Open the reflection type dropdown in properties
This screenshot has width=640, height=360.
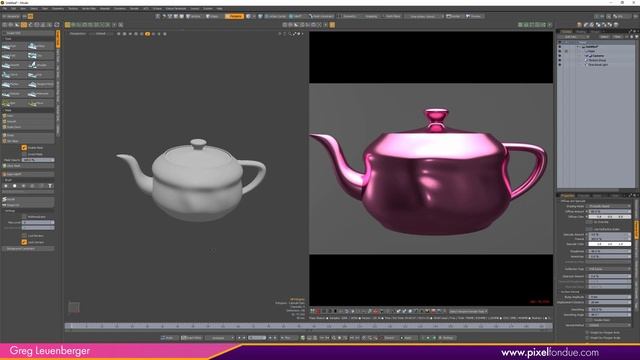point(609,269)
